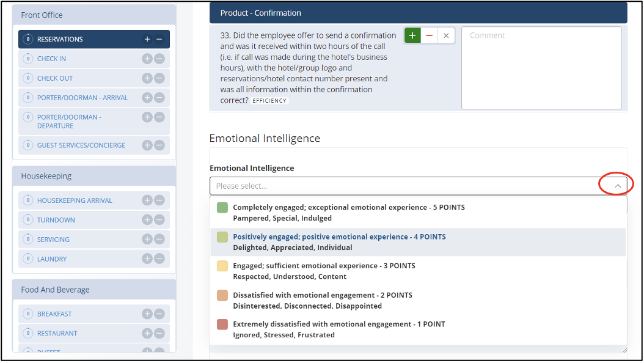Go to the SERVICING section
The width and height of the screenshot is (644, 363).
[53, 240]
